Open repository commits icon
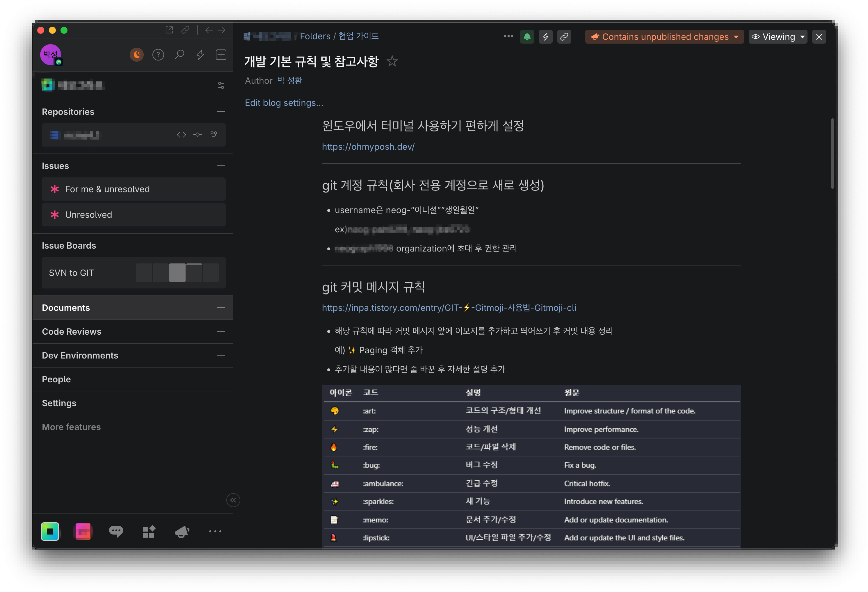 (198, 135)
